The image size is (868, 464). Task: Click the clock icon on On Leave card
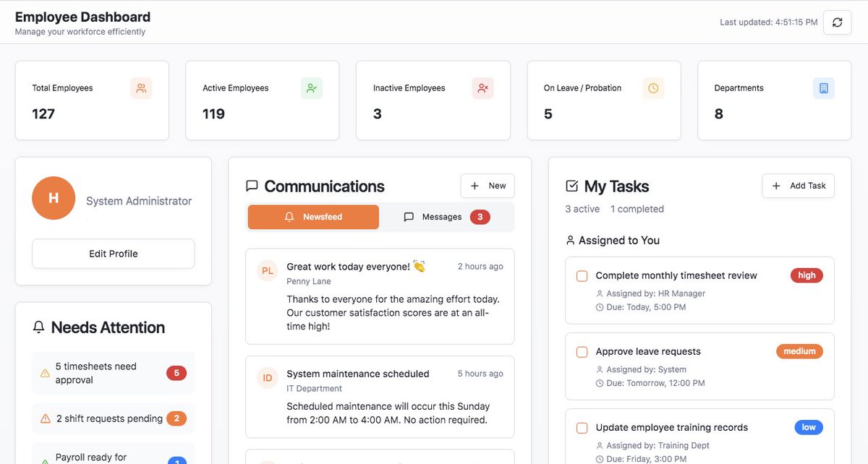click(653, 87)
